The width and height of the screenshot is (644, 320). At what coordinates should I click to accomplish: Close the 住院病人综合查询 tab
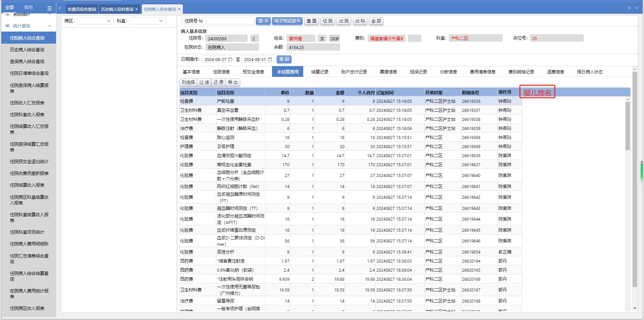click(x=179, y=9)
